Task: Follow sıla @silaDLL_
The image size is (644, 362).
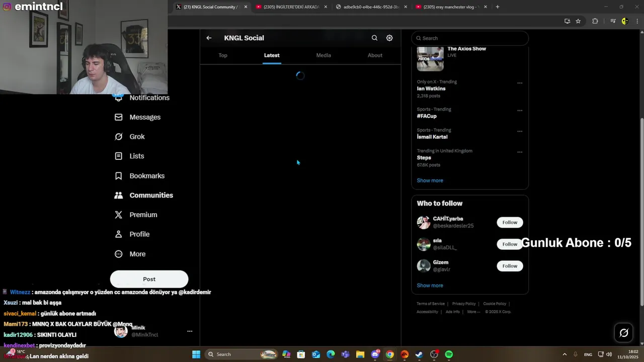Action: [510, 244]
